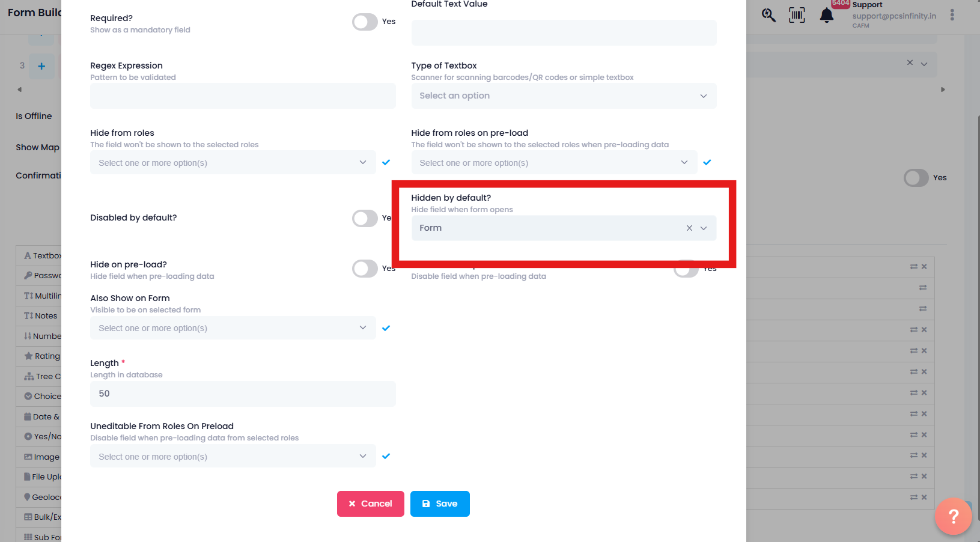This screenshot has width=980, height=542.
Task: Open the Type of Textbox dropdown
Action: (563, 96)
